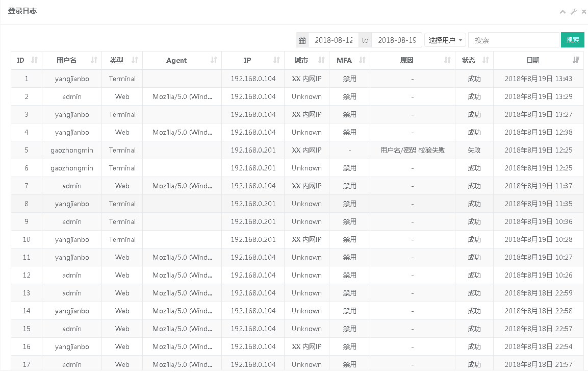
Task: Click the green 搜索 button
Action: (x=572, y=40)
